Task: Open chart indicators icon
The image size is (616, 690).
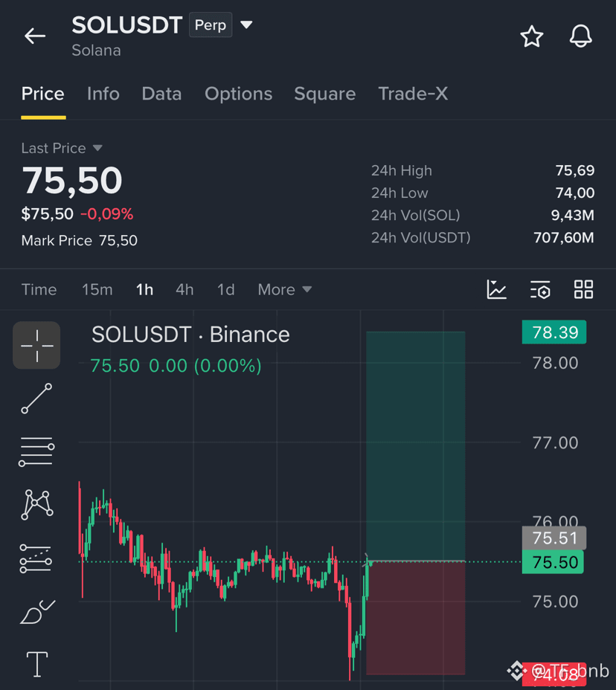Action: [x=497, y=289]
